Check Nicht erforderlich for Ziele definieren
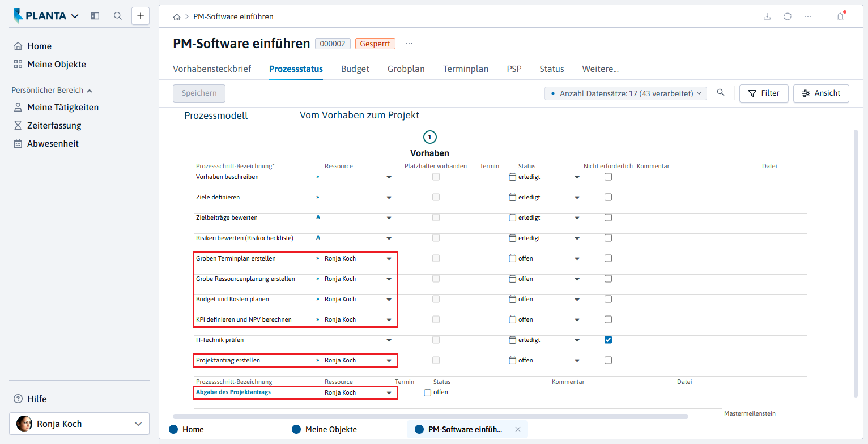This screenshot has height=444, width=868. (608, 197)
